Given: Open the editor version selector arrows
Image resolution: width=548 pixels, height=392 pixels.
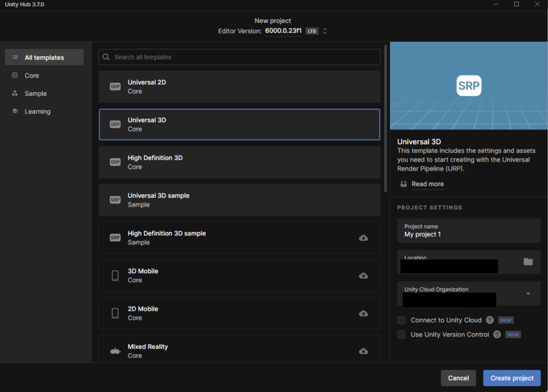Looking at the screenshot, I should [325, 31].
